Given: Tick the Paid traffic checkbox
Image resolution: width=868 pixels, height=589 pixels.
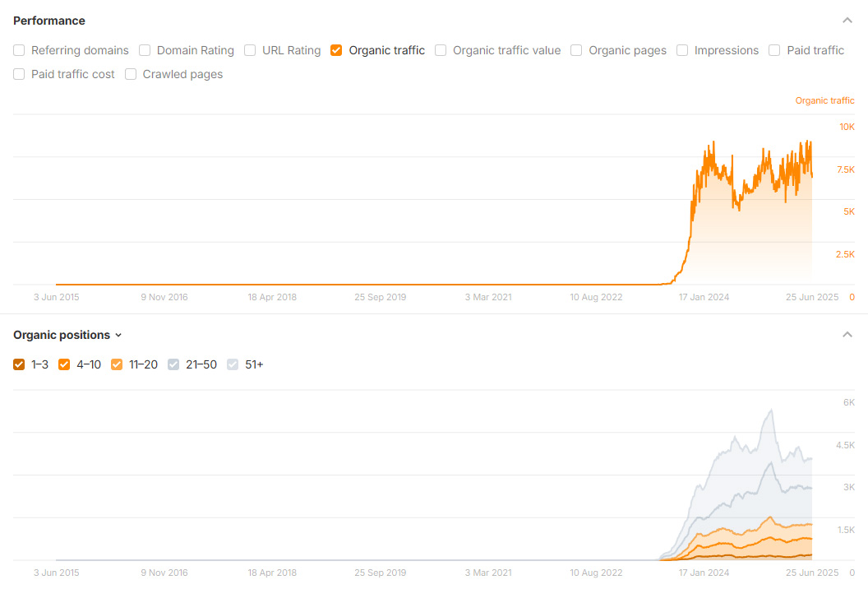Looking at the screenshot, I should coord(774,50).
